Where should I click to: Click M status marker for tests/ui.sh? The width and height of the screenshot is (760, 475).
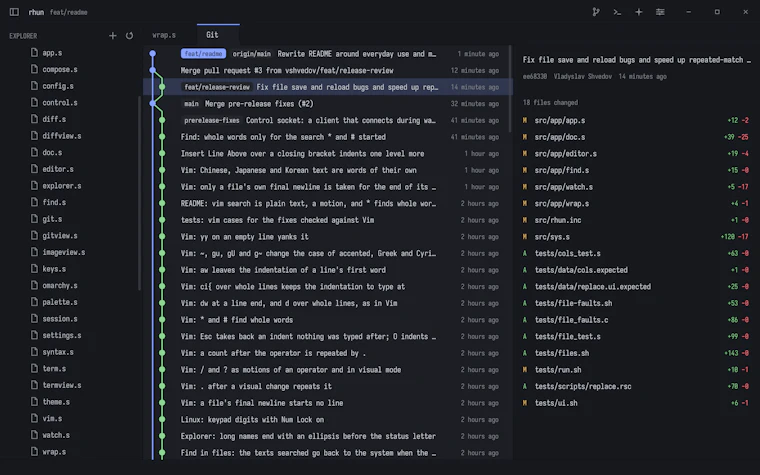click(524, 403)
